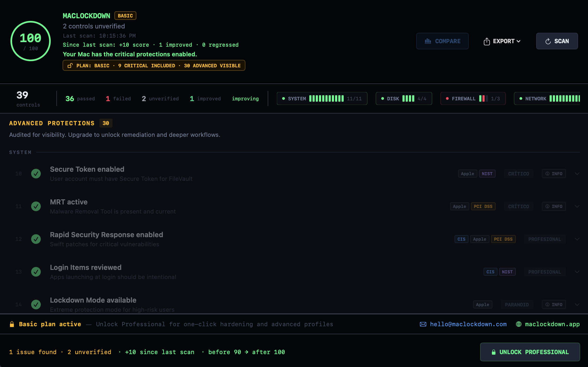Expand the Rapid Security Response row chevron
588x367 pixels.
577,239
